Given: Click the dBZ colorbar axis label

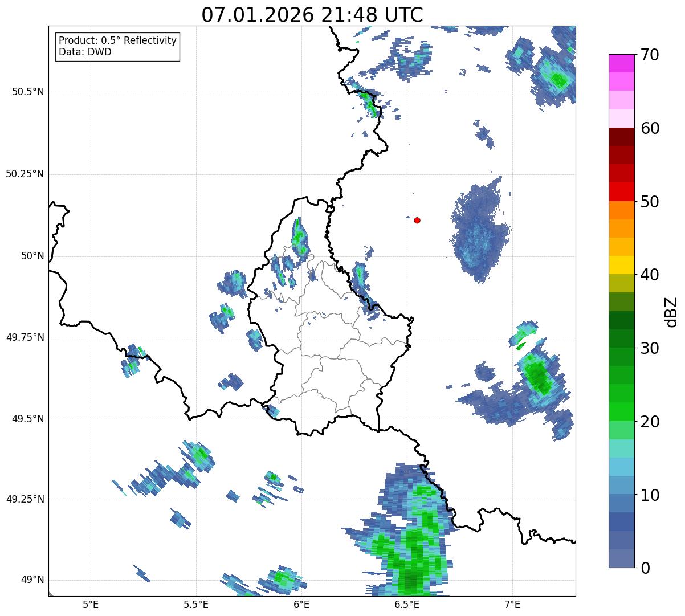Looking at the screenshot, I should pyautogui.click(x=671, y=311).
